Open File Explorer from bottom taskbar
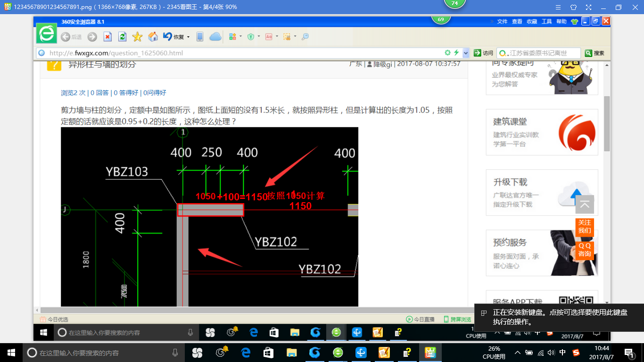The width and height of the screenshot is (644, 362). [x=291, y=353]
